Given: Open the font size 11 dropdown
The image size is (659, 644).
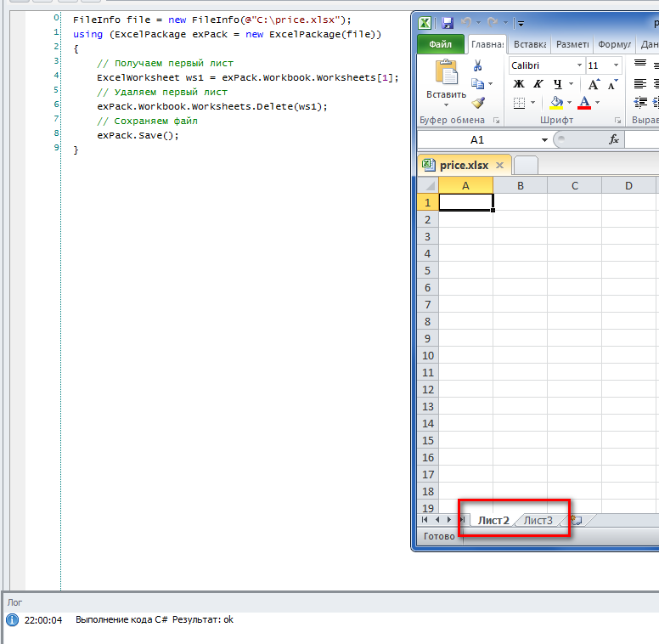Looking at the screenshot, I should coord(616,65).
